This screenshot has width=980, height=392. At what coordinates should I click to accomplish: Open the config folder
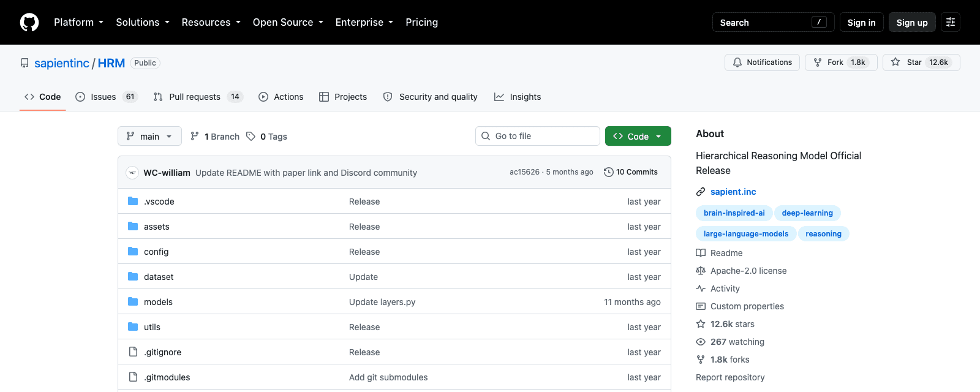pyautogui.click(x=156, y=252)
